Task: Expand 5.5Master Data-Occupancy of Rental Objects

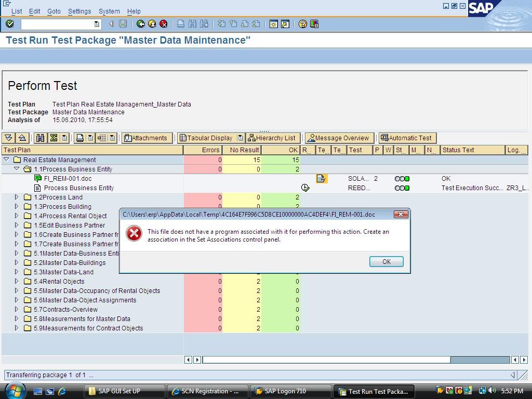Action: click(16, 290)
